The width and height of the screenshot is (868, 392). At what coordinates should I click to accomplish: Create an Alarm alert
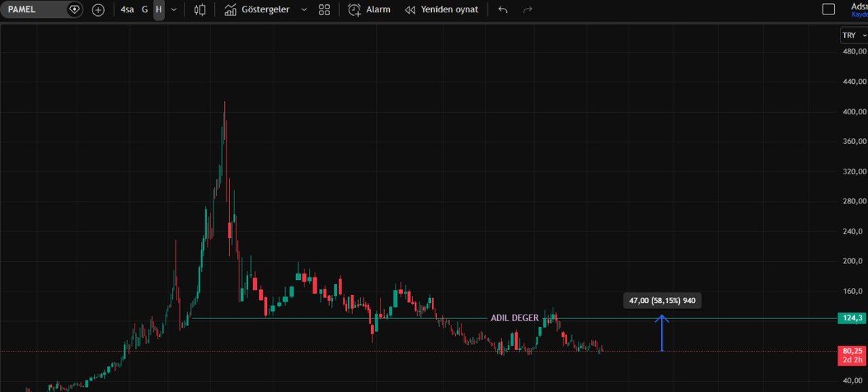click(369, 9)
